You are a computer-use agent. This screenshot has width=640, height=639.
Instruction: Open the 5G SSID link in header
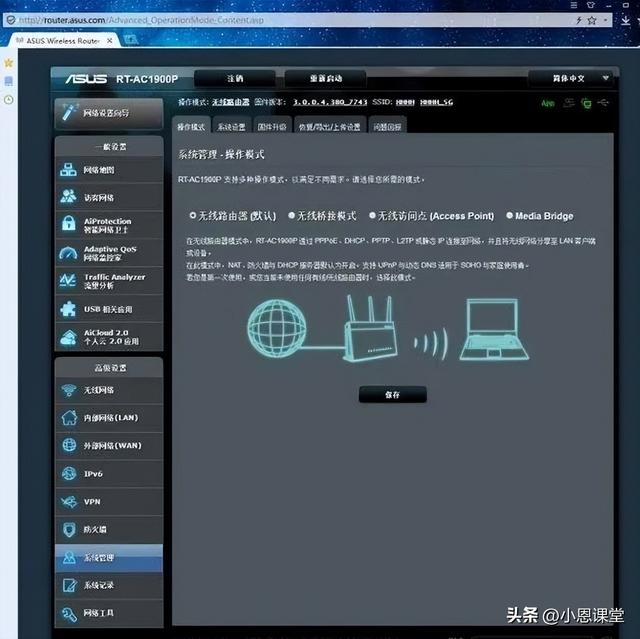pyautogui.click(x=436, y=102)
